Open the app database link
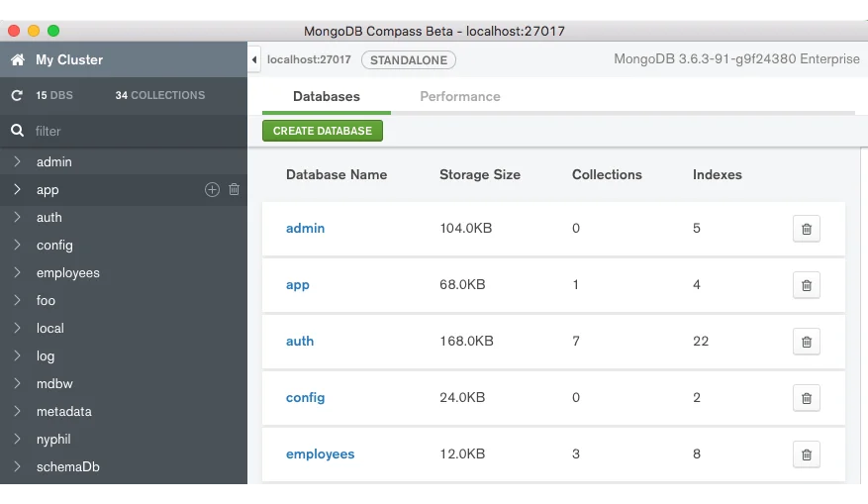 point(297,285)
